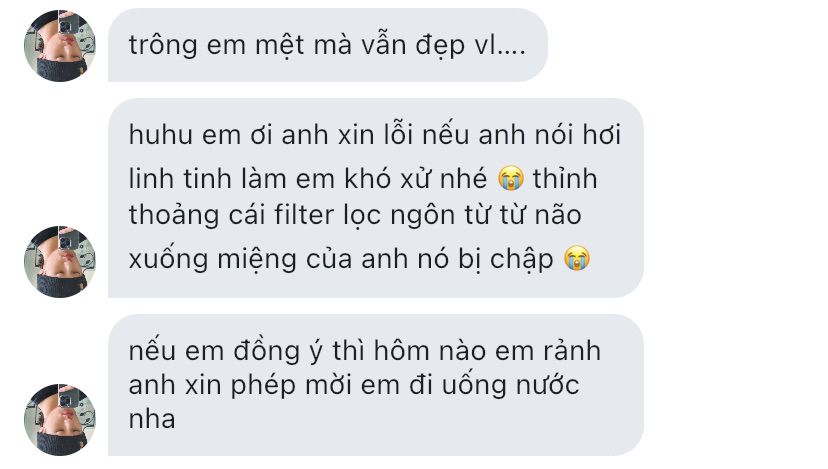Click crying emoji after 'bị chập'
The width and height of the screenshot is (828, 469).
point(577,258)
